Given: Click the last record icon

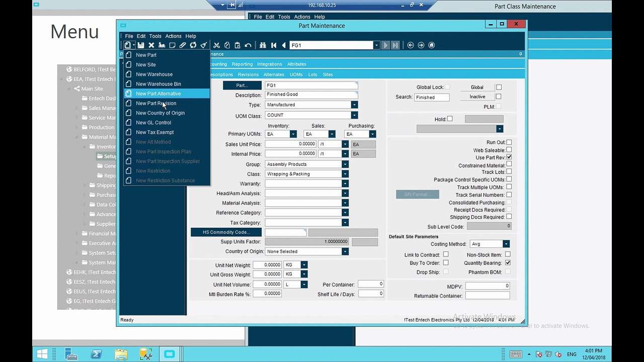Looking at the screenshot, I should [395, 45].
